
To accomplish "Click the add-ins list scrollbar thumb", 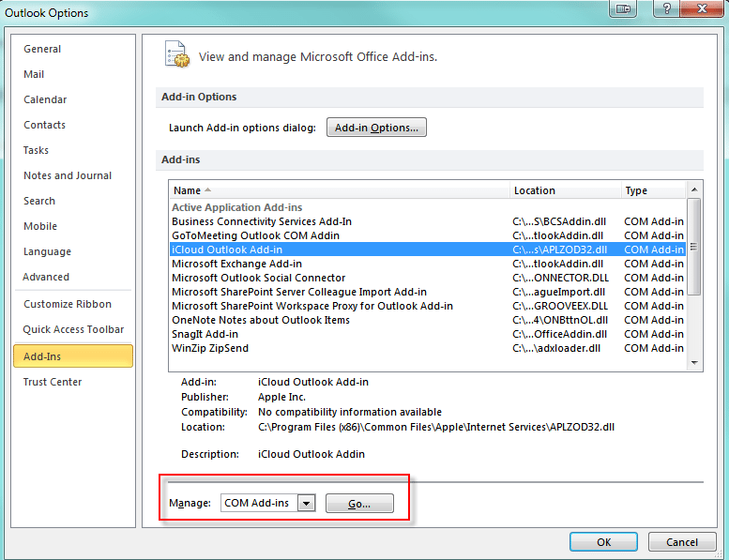I will [694, 247].
